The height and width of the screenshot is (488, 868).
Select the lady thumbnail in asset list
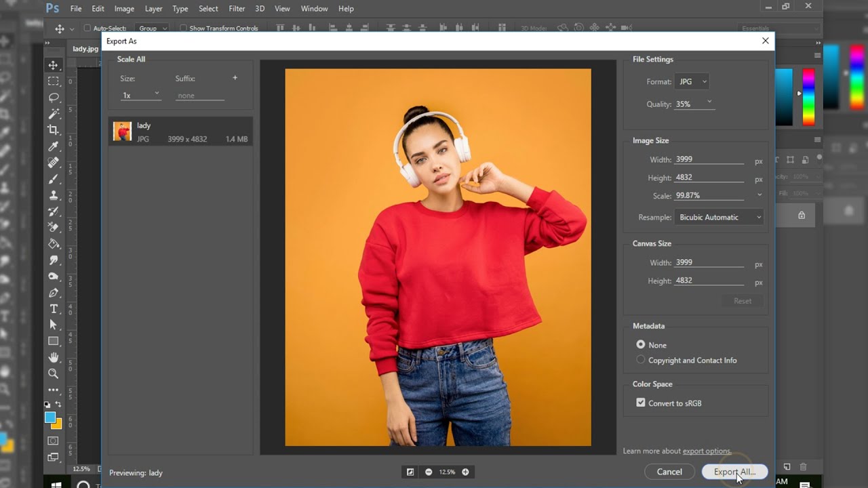tap(122, 131)
